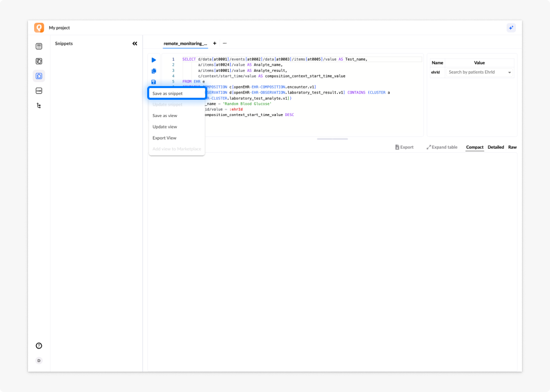Select the highlighted blue snippets sidebar icon

pos(39,76)
